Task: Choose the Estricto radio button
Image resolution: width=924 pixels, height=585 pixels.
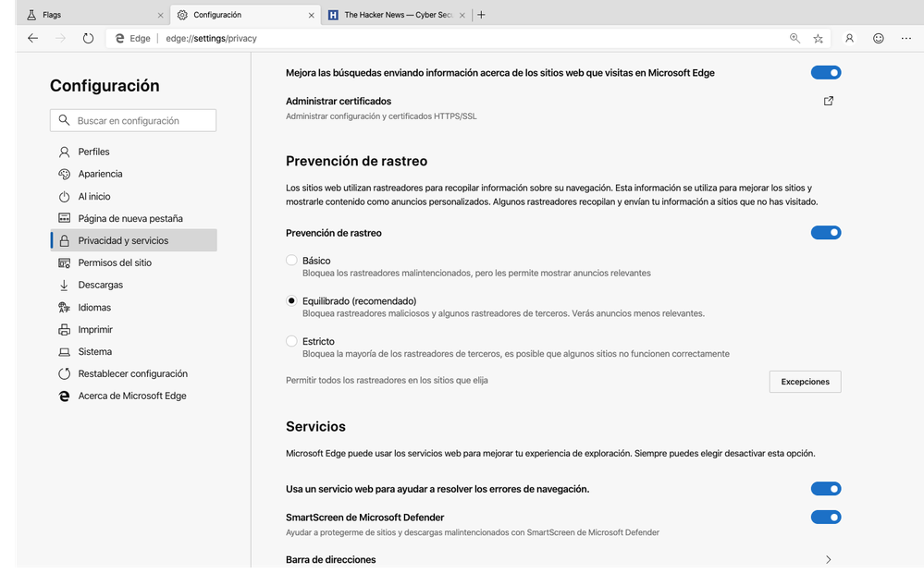Action: (291, 340)
